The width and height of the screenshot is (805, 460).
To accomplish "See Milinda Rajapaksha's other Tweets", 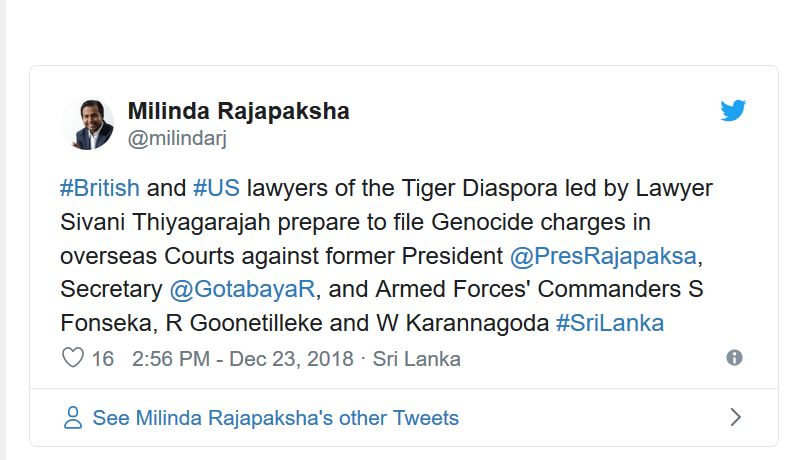I will pos(275,417).
